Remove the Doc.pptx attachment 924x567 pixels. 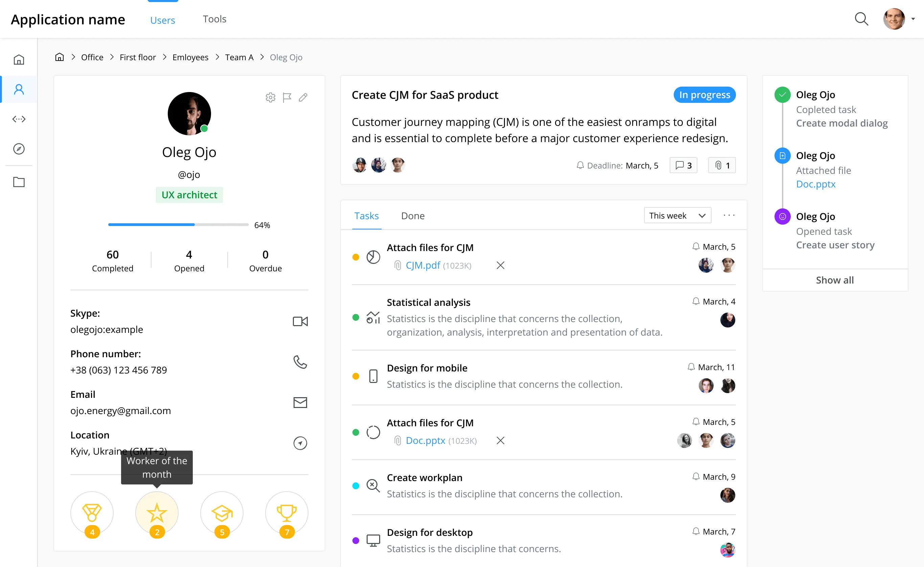[500, 440]
